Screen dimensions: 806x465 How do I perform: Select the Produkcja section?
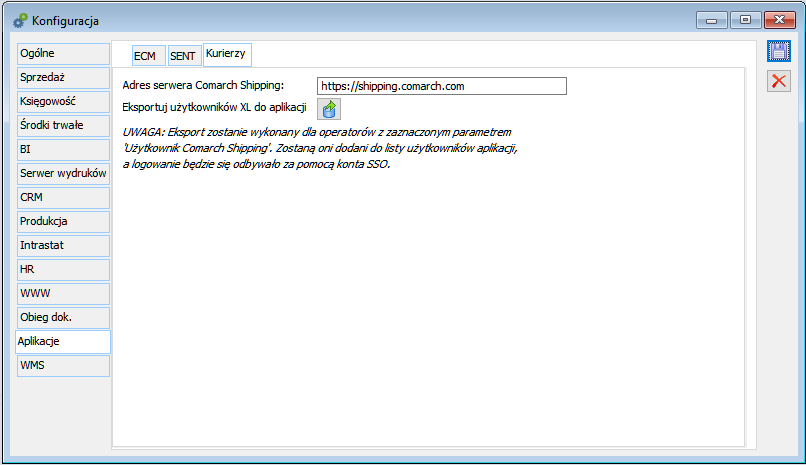pos(63,221)
